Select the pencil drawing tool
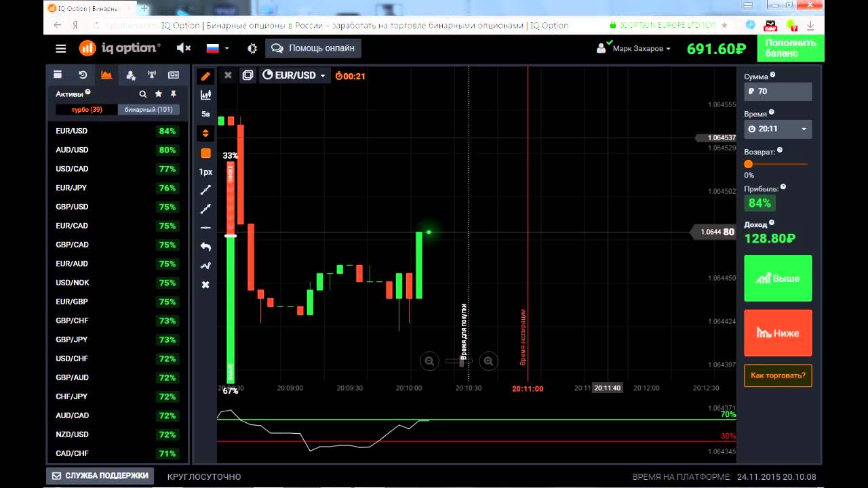 [x=205, y=77]
